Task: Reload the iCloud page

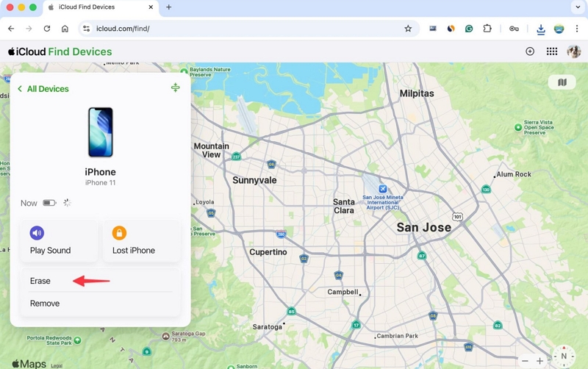Action: [47, 29]
